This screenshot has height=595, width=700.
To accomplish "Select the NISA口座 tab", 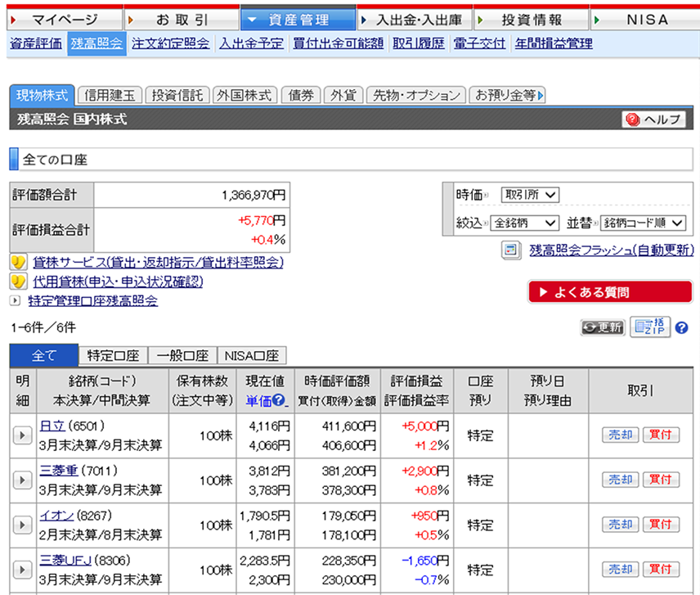I will [251, 356].
